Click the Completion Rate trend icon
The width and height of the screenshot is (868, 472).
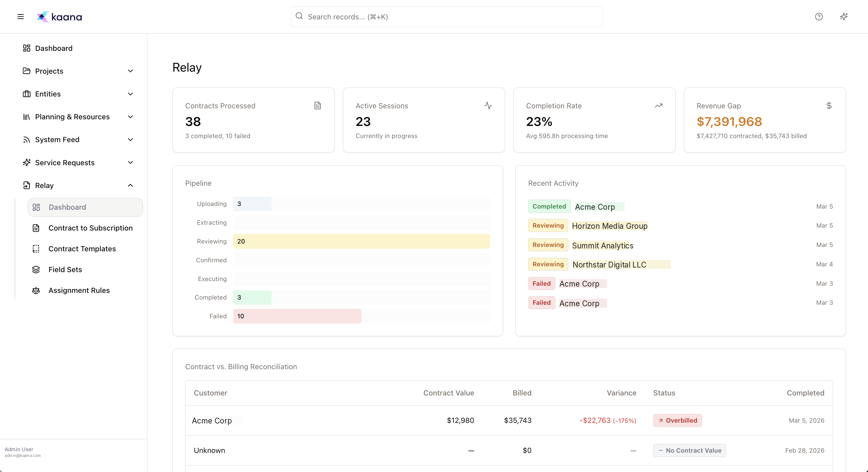tap(659, 106)
